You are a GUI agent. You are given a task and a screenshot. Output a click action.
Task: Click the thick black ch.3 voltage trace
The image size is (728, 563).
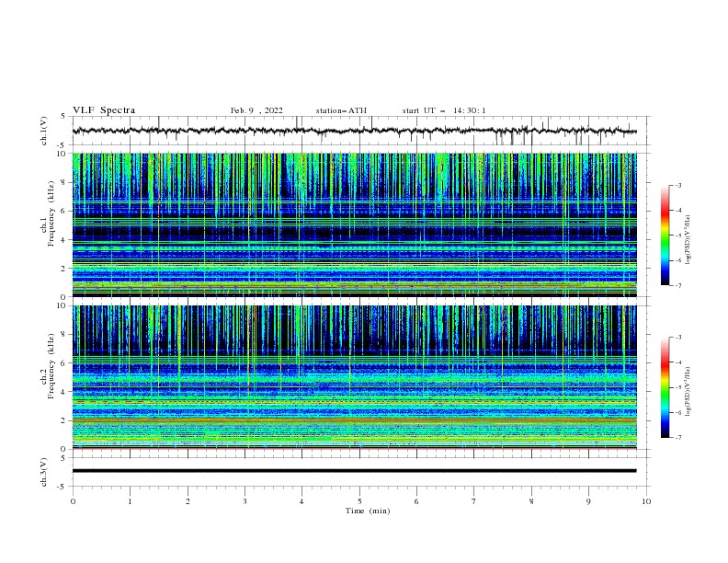[354, 471]
